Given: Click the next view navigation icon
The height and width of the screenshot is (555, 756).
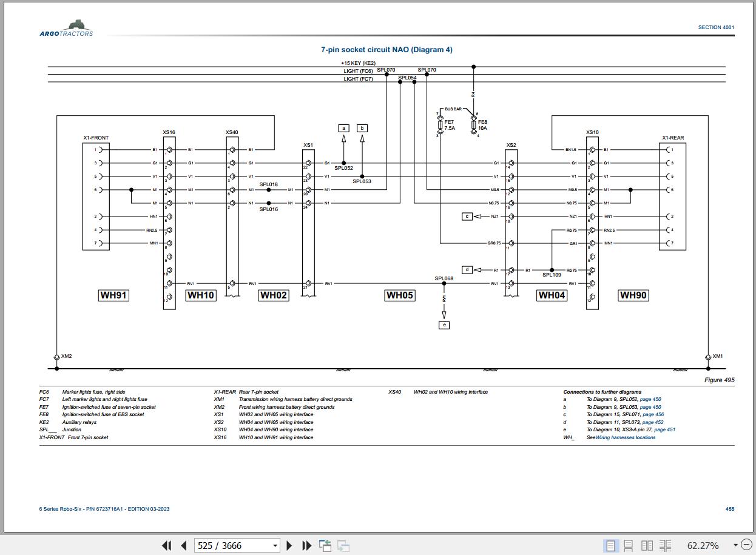Looking at the screenshot, I should tap(343, 545).
